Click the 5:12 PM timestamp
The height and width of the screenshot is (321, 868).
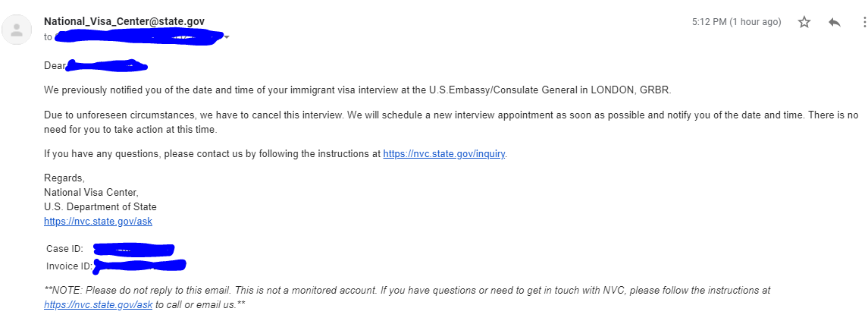pos(737,22)
